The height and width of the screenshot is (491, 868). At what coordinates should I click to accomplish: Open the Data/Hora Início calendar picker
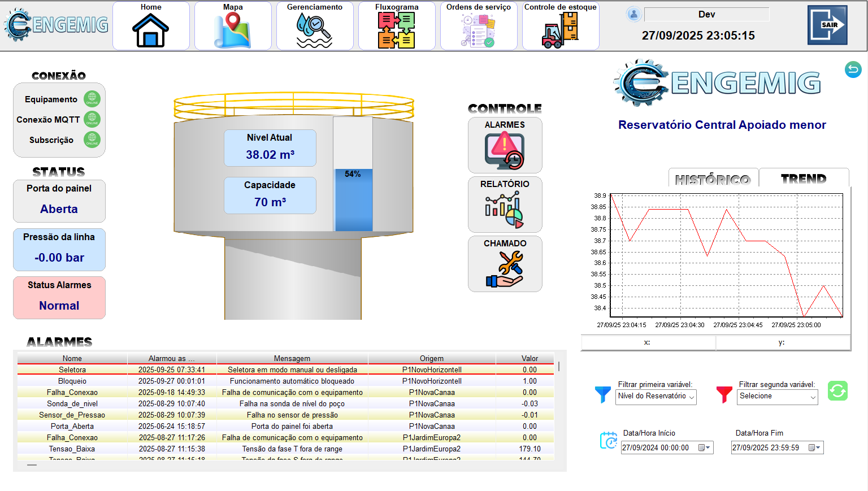pos(704,448)
